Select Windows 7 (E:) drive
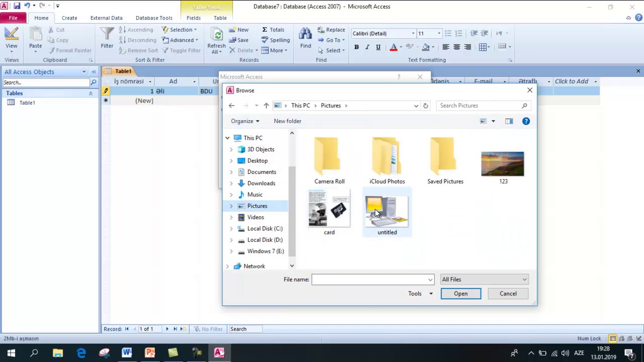The width and height of the screenshot is (644, 362). 265,251
